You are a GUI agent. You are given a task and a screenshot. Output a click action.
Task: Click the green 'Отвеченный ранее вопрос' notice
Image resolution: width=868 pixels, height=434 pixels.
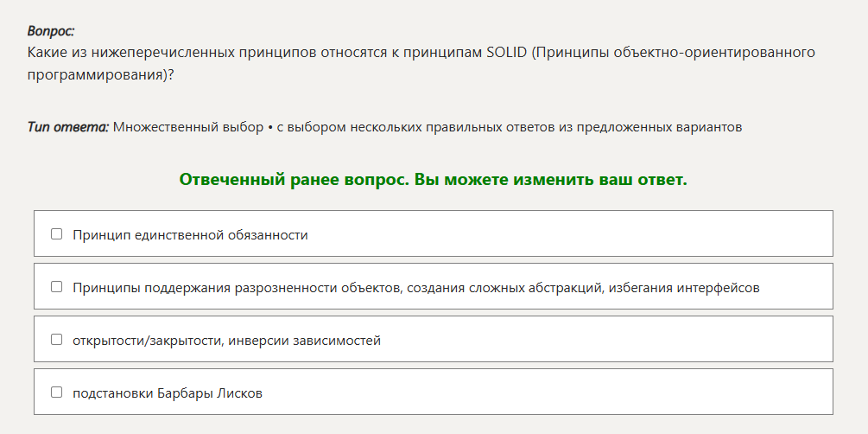click(294, 180)
